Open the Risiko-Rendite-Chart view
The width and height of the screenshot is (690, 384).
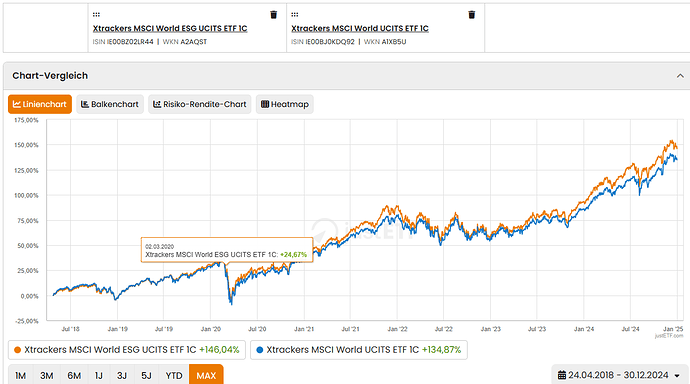pyautogui.click(x=200, y=104)
